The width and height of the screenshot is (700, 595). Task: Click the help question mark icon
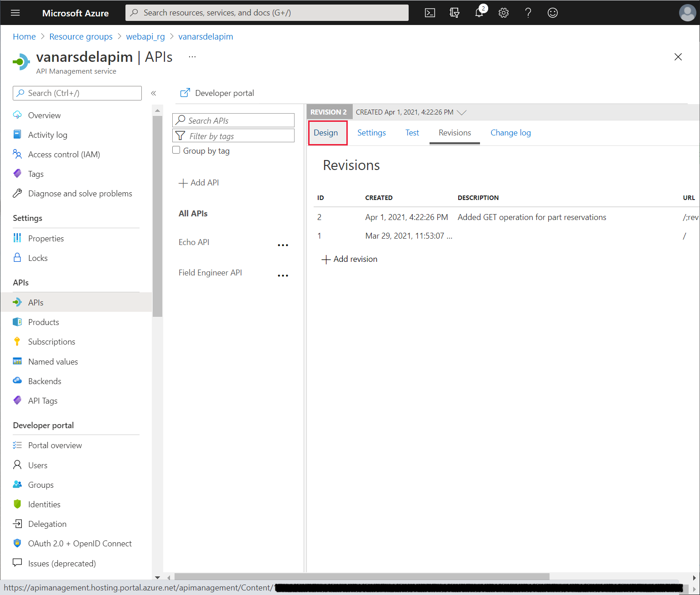pyautogui.click(x=528, y=13)
